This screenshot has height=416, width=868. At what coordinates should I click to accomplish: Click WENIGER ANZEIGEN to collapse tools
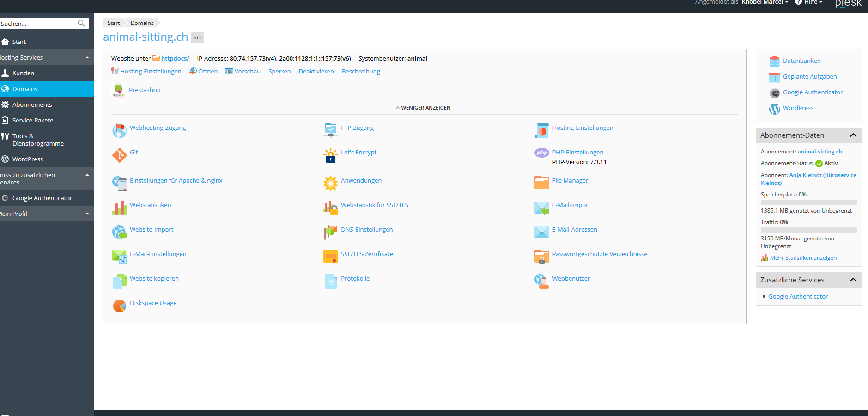(x=423, y=108)
